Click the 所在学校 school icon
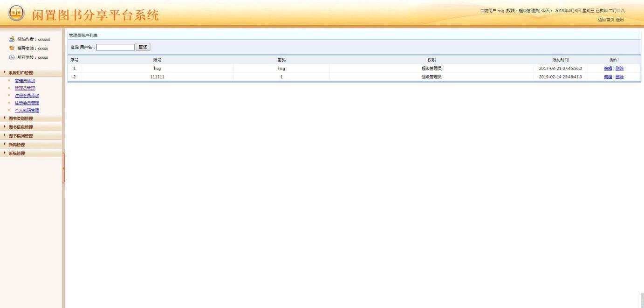Viewport: 644px width, 308px height. 11,57
